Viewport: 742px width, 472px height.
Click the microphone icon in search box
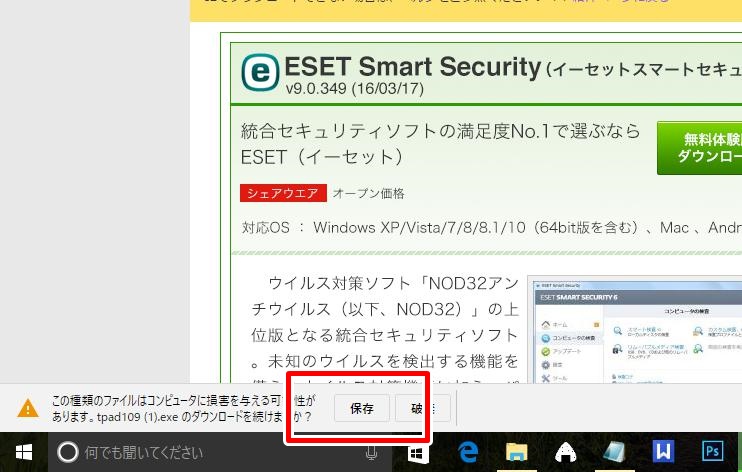pos(371,453)
